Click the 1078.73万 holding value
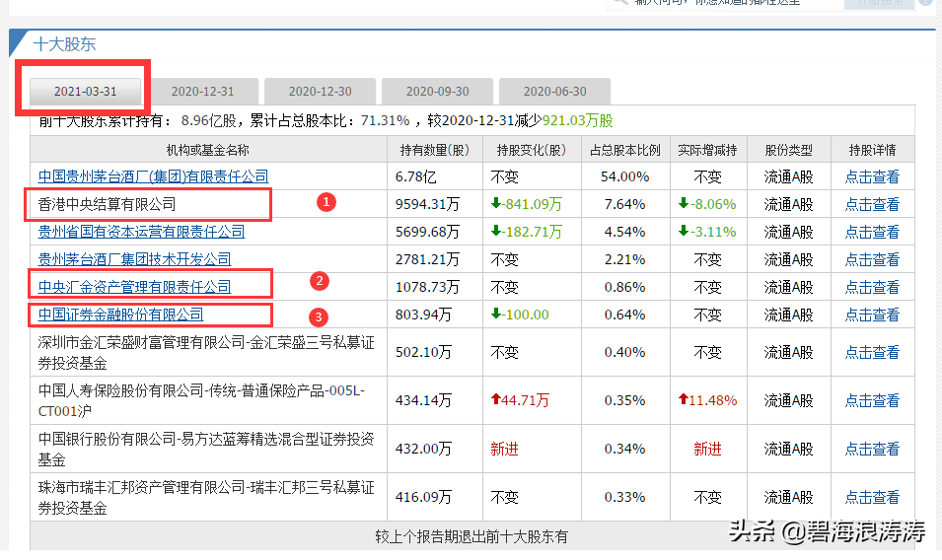Screen dimensions: 942x560 [427, 287]
